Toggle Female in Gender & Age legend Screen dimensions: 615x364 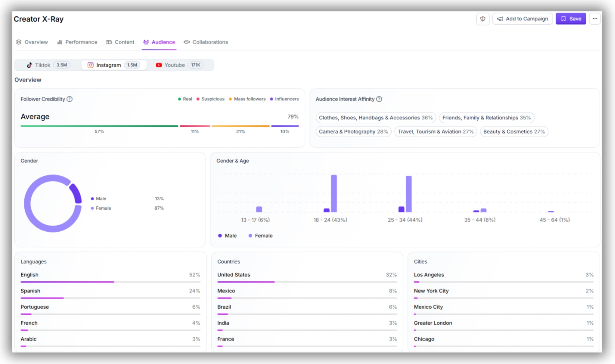pyautogui.click(x=260, y=235)
